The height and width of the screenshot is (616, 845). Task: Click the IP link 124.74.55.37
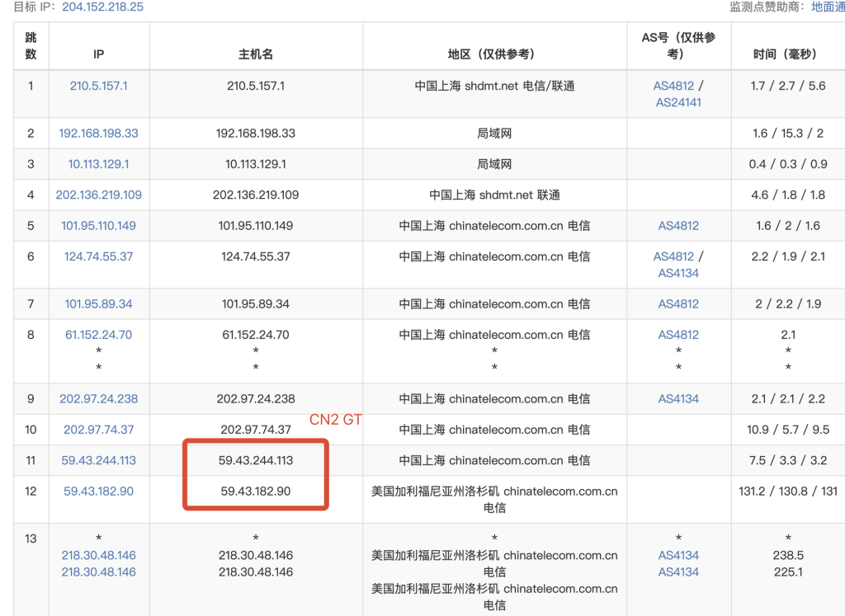pos(98,256)
